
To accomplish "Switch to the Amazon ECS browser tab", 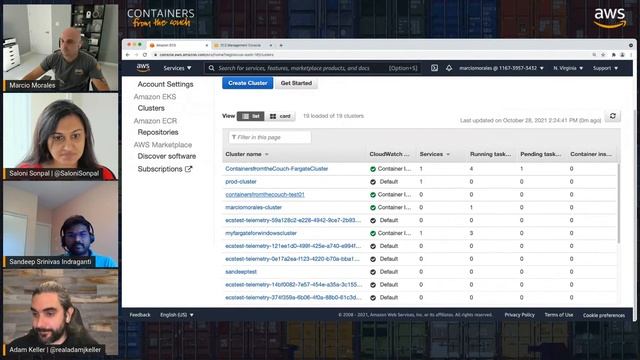I will coord(178,45).
